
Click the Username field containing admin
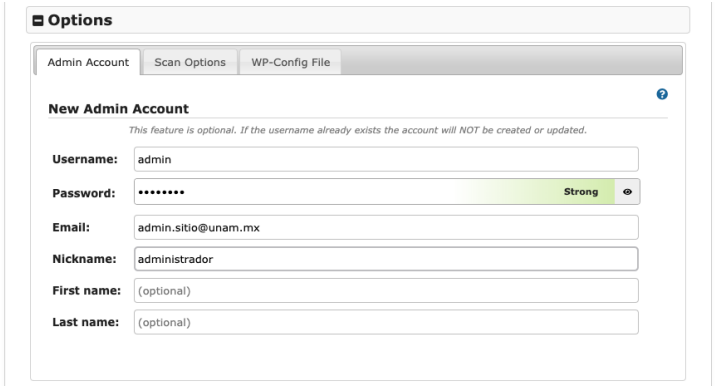click(386, 159)
